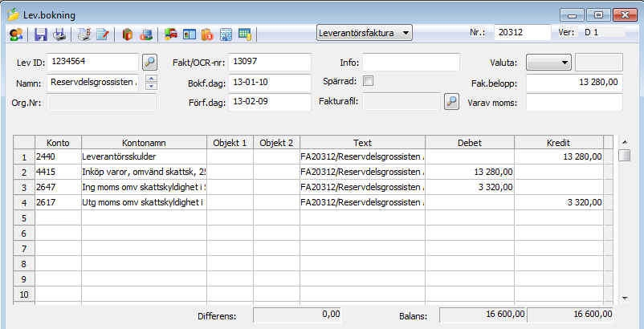Open the Leverantörsfaktura type dropdown
The image size is (644, 329).
coord(365,33)
